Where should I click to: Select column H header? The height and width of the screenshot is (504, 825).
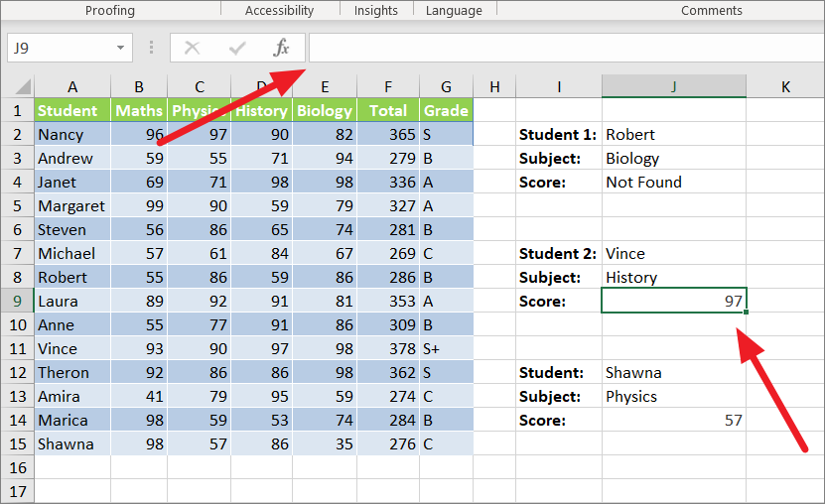click(x=494, y=86)
